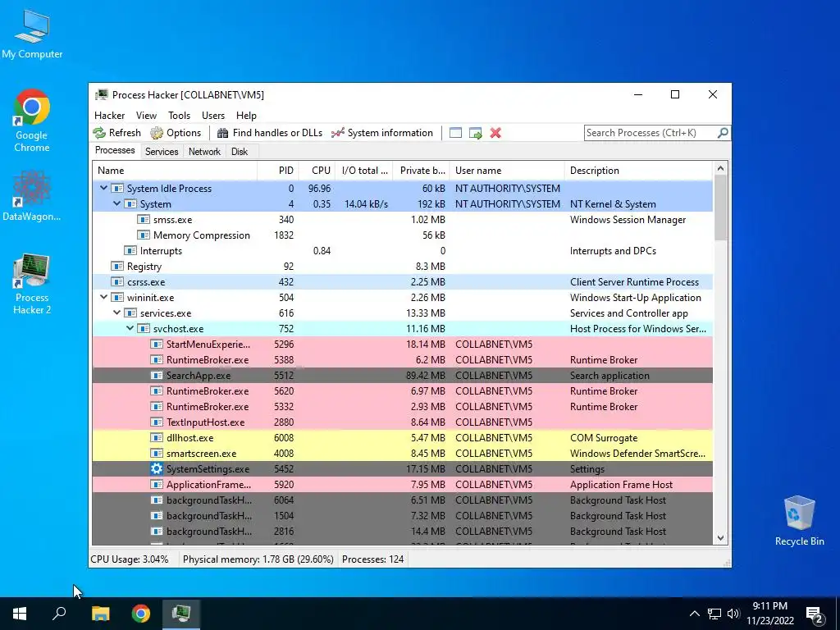Switch to the Services tab

click(162, 152)
